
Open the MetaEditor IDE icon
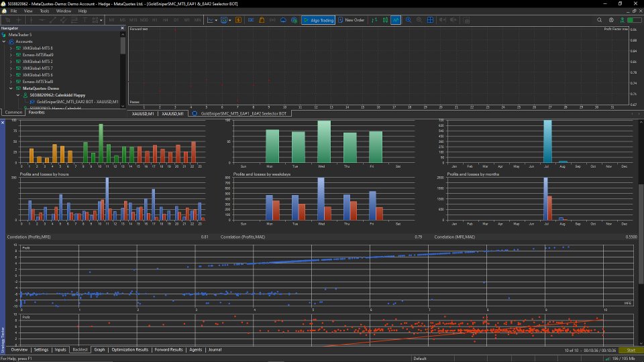click(251, 20)
